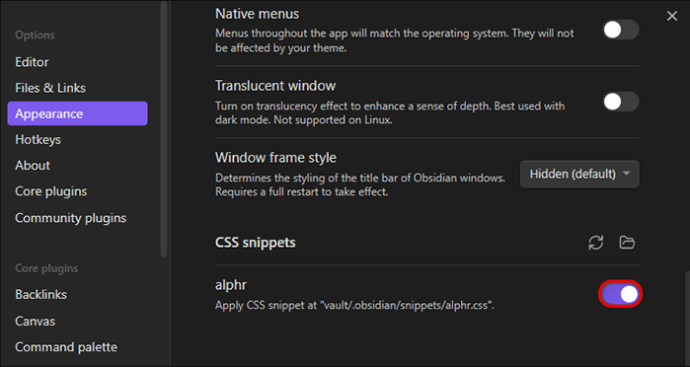Screen dimensions: 690x367
Task: Click the dropdown arrow beside Hidden (default)
Action: click(626, 174)
